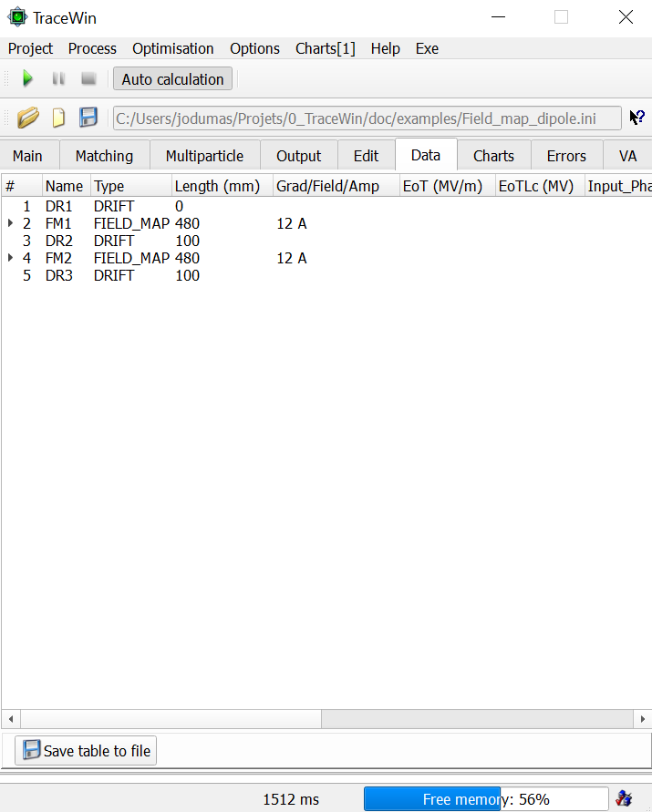652x812 pixels.
Task: Open the Optimisation menu
Action: pyautogui.click(x=173, y=48)
